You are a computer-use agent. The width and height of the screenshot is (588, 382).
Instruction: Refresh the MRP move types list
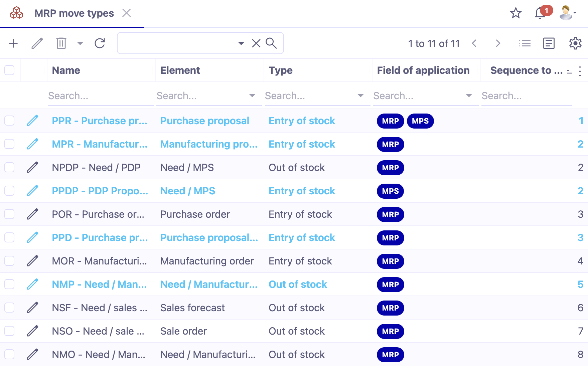[x=100, y=43]
